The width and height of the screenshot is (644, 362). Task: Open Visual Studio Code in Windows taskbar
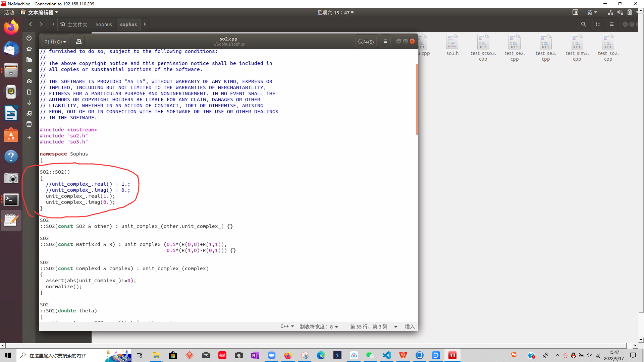point(387,355)
